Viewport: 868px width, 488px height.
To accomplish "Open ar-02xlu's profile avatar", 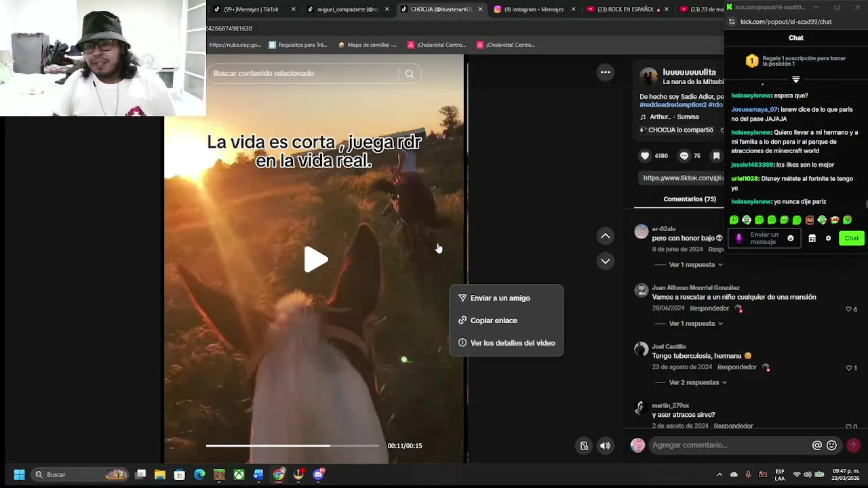I will (641, 232).
